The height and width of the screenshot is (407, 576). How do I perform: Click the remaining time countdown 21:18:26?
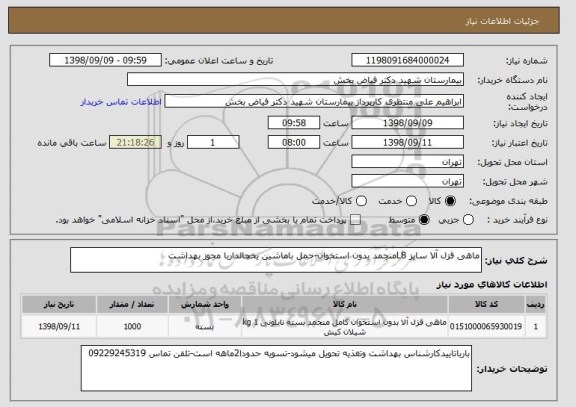(136, 142)
